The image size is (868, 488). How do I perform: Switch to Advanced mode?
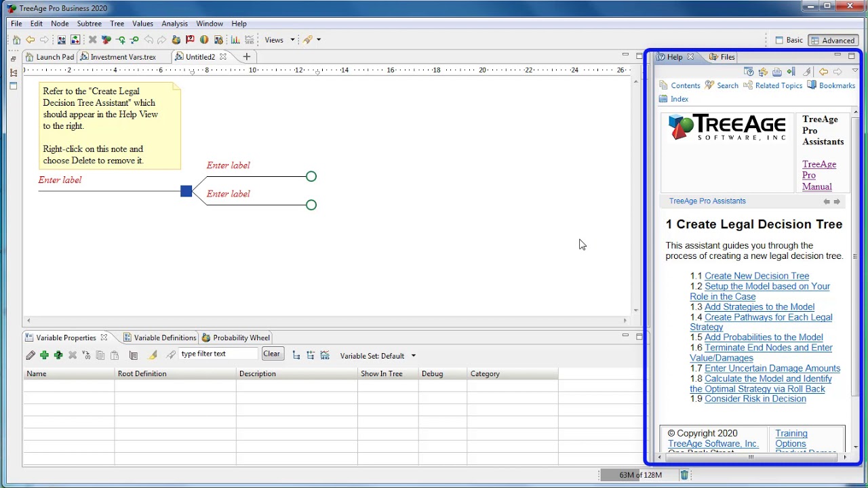coord(833,41)
